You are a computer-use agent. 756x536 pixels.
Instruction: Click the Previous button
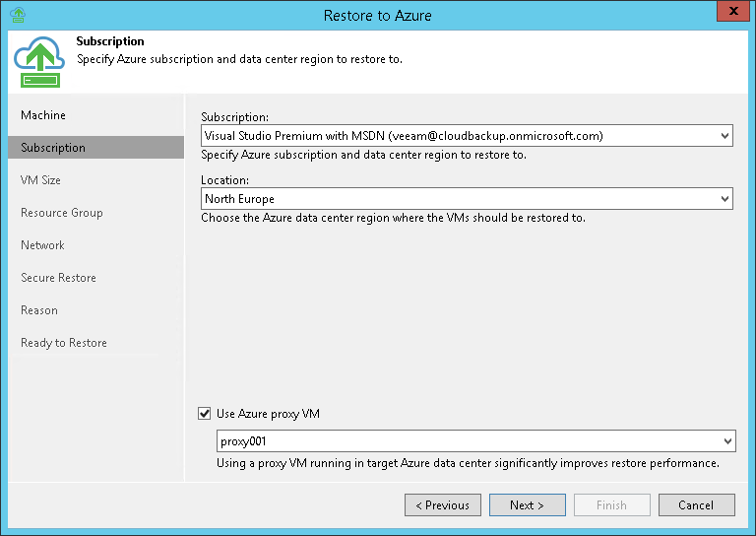click(x=443, y=505)
